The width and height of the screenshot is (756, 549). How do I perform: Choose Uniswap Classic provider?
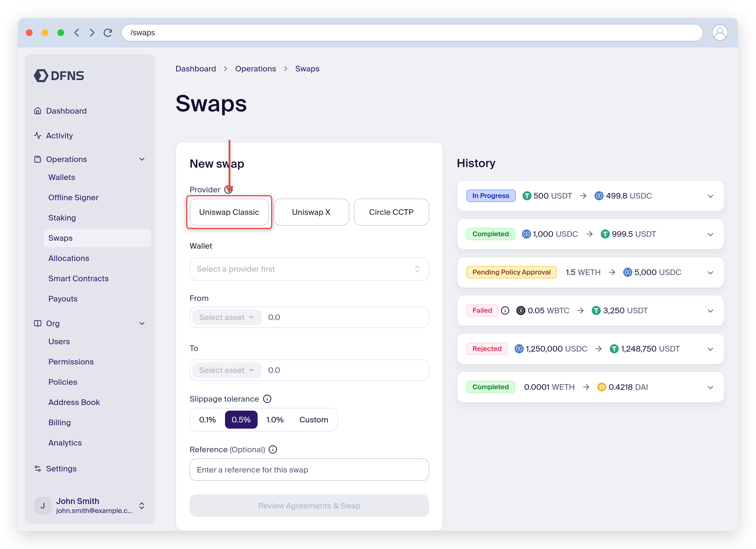(x=229, y=212)
